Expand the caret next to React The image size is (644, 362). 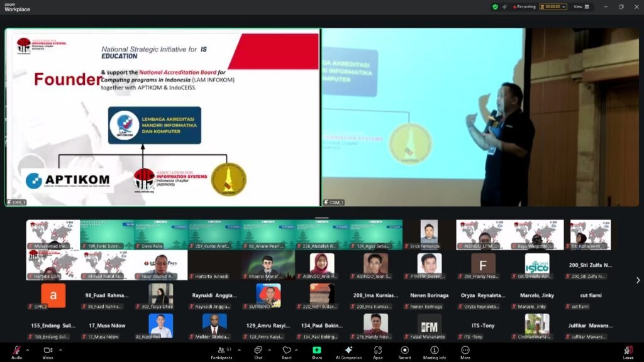tap(296, 350)
